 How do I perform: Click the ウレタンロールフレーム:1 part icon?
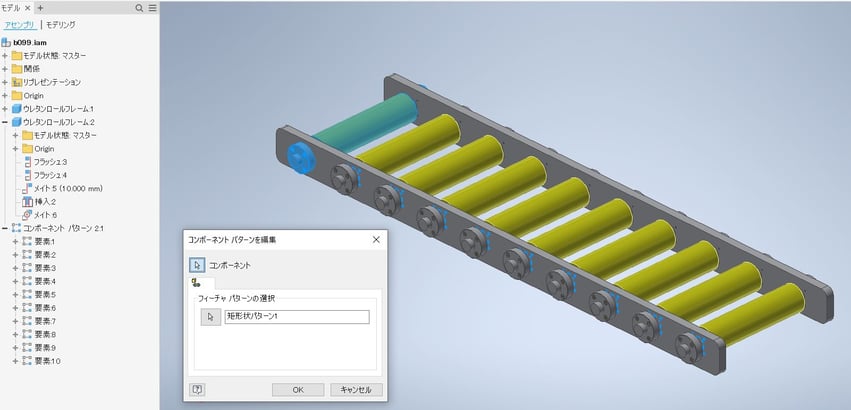tap(17, 109)
